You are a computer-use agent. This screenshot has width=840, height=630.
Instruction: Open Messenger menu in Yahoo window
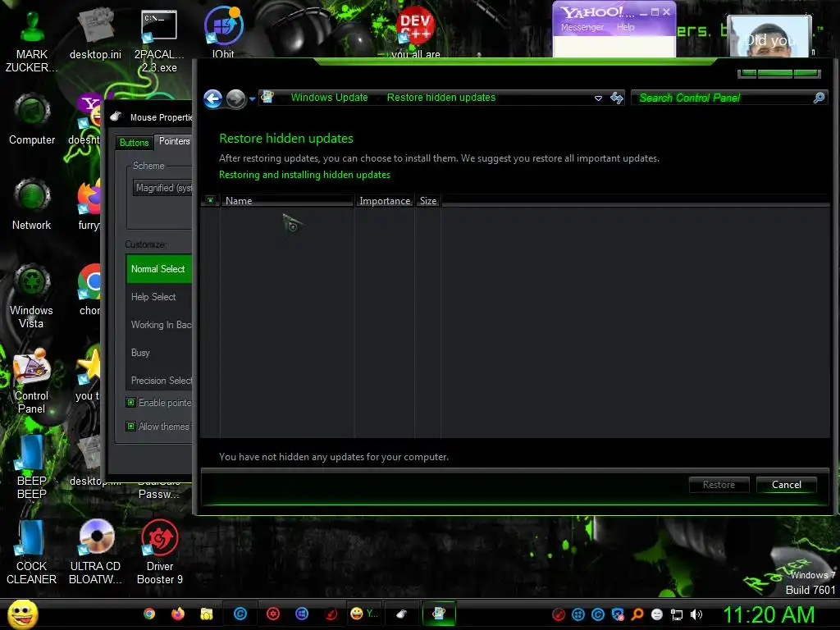(582, 27)
